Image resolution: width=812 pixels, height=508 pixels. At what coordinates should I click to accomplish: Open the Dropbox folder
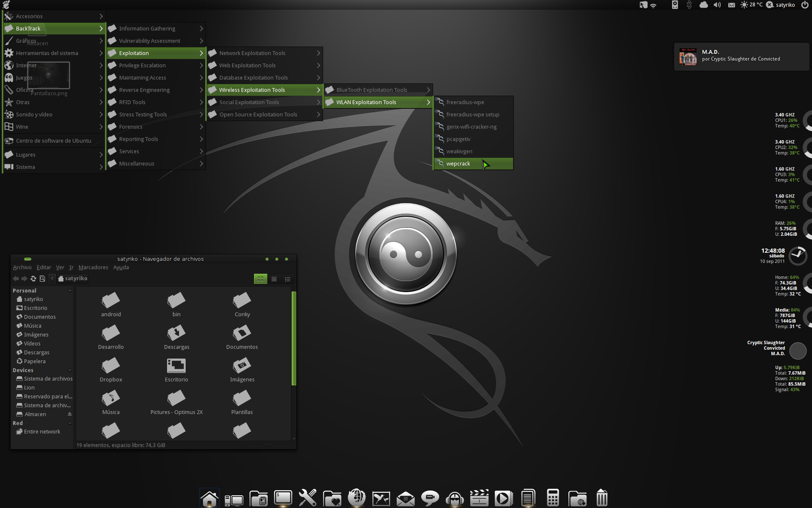[111, 370]
